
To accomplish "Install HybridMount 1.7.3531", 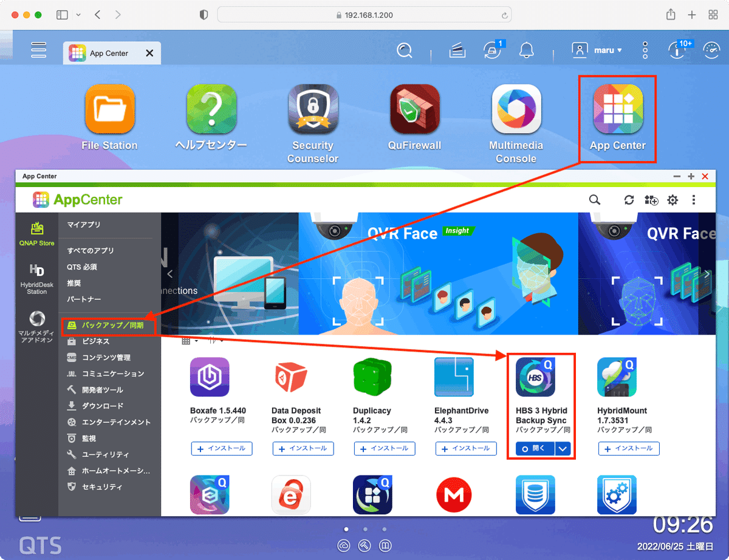I will click(629, 449).
